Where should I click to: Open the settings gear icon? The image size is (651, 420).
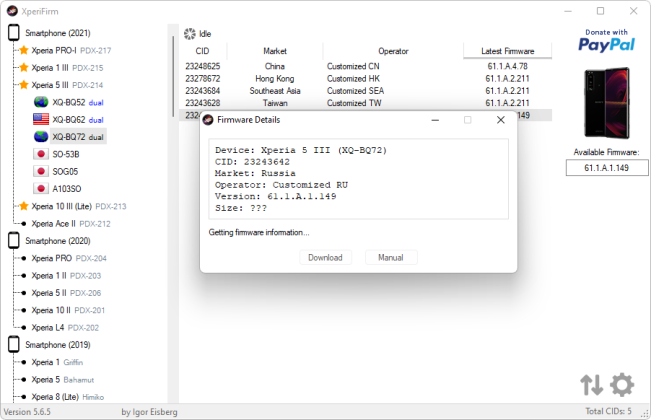coord(622,385)
